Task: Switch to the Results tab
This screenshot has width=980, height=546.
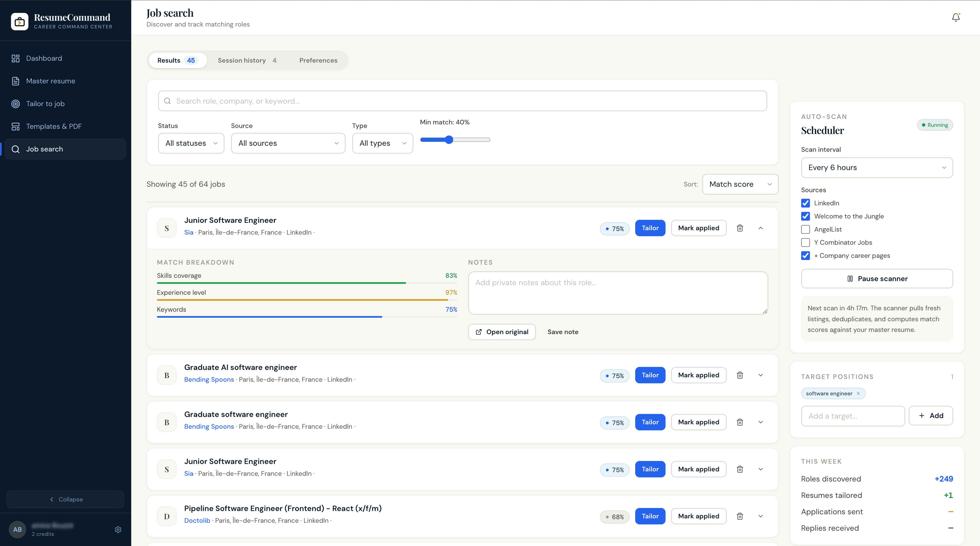Action: [x=177, y=60]
